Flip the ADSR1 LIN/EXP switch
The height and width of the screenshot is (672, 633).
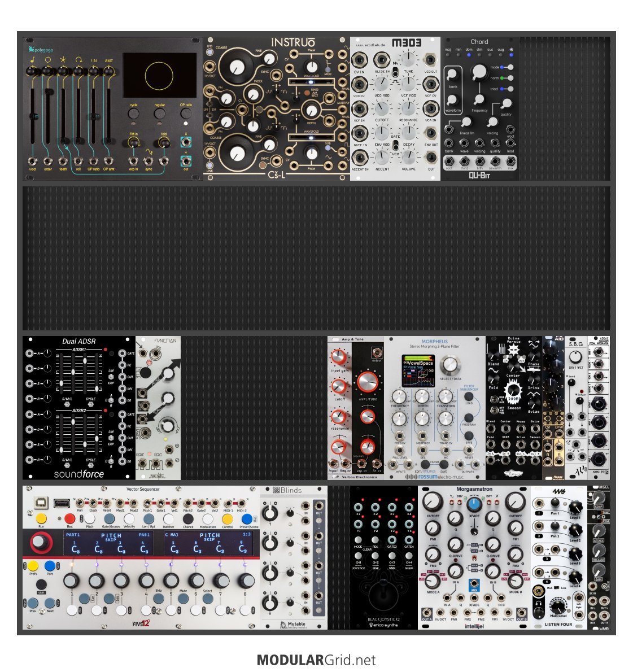(111, 376)
